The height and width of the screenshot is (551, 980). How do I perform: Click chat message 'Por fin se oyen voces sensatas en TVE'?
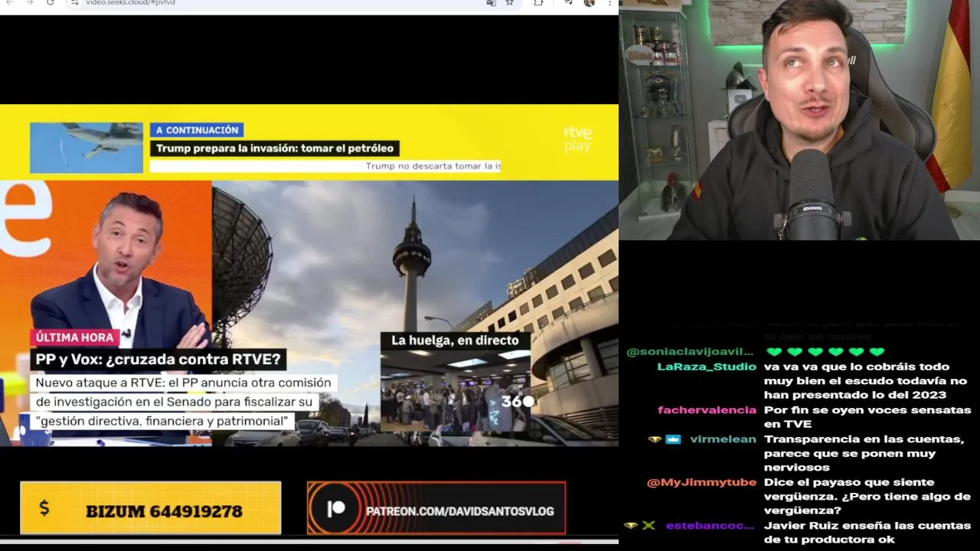tap(867, 417)
